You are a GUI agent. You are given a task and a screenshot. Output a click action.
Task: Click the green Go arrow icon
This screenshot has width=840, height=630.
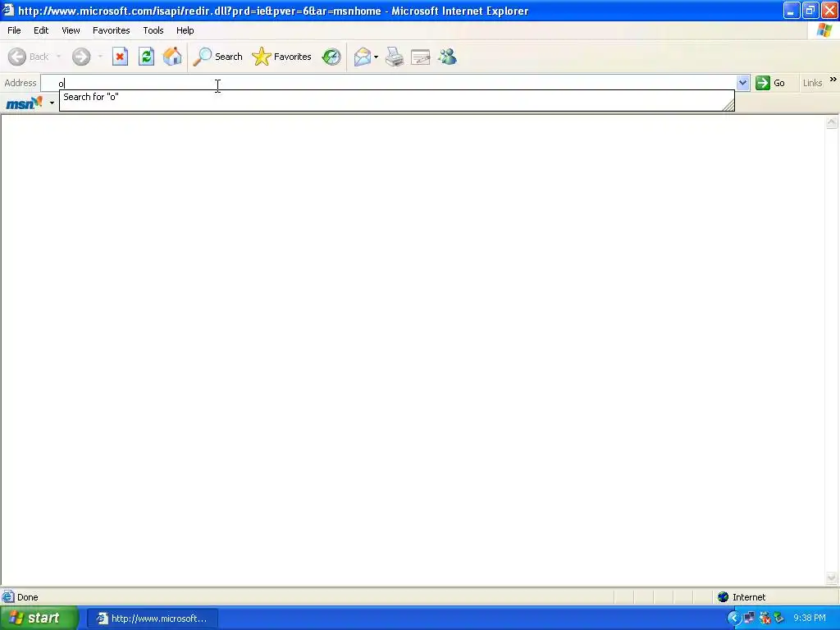(763, 83)
